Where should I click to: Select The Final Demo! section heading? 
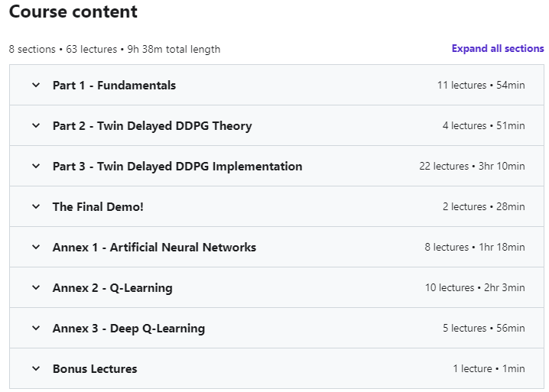point(98,207)
